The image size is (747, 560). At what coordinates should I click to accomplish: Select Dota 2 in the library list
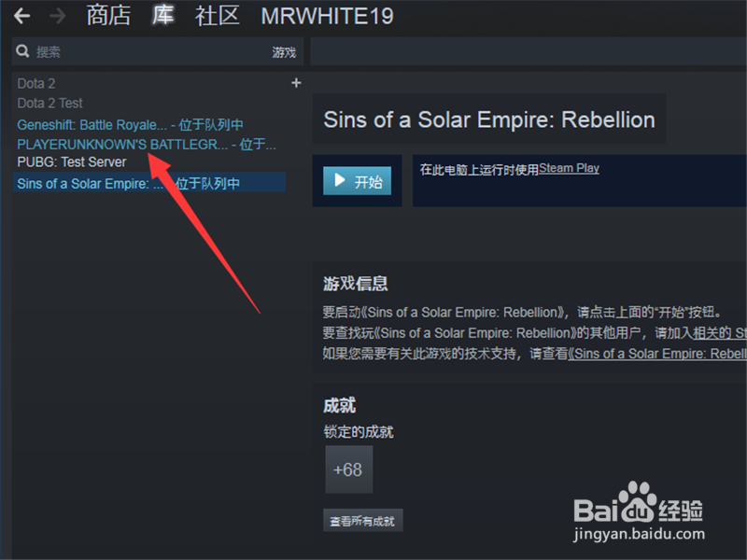pyautogui.click(x=36, y=83)
